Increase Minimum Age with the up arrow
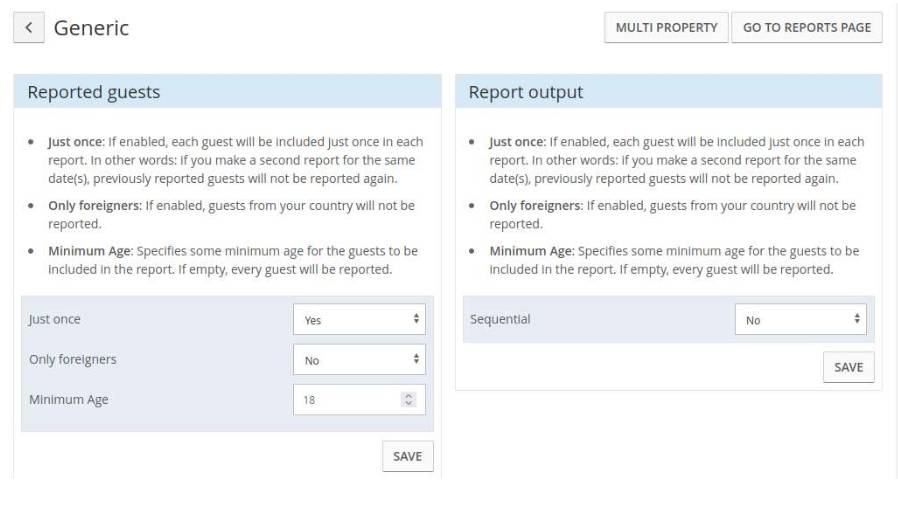 (x=408, y=395)
